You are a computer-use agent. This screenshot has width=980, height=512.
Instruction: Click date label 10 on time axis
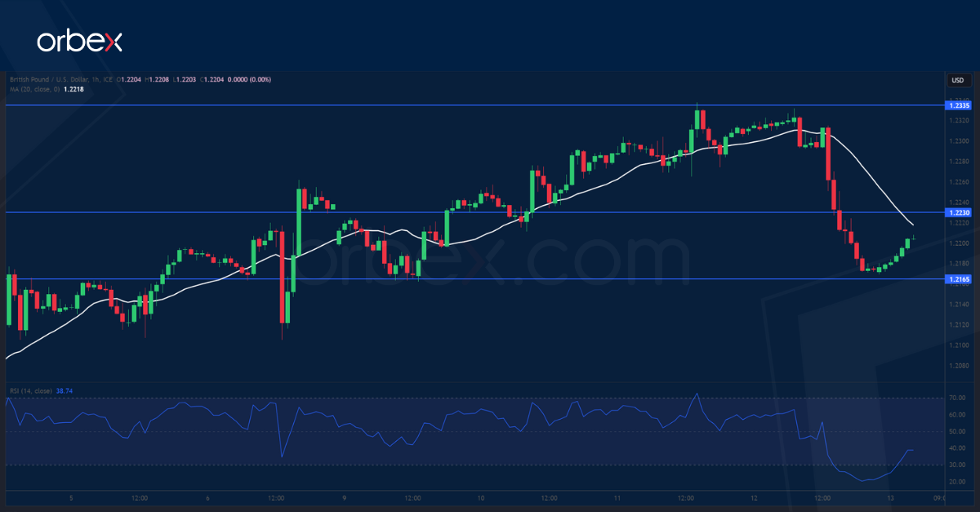point(481,497)
